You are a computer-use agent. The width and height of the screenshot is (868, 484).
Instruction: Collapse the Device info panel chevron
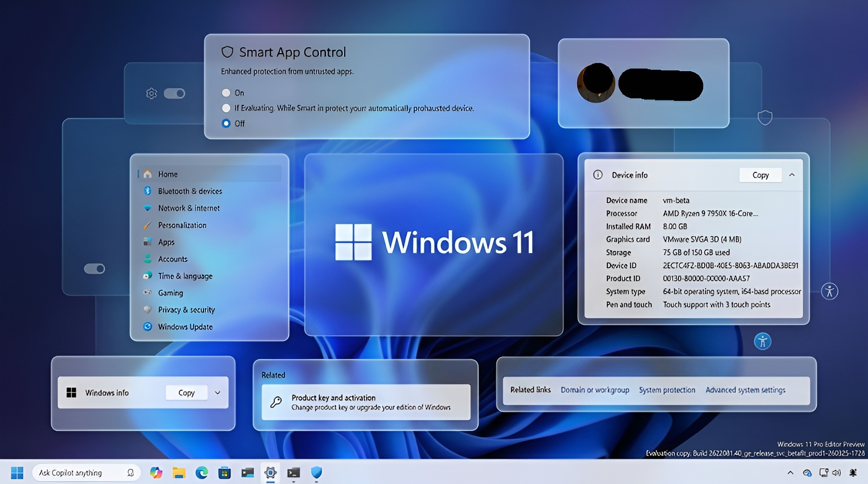click(x=792, y=175)
